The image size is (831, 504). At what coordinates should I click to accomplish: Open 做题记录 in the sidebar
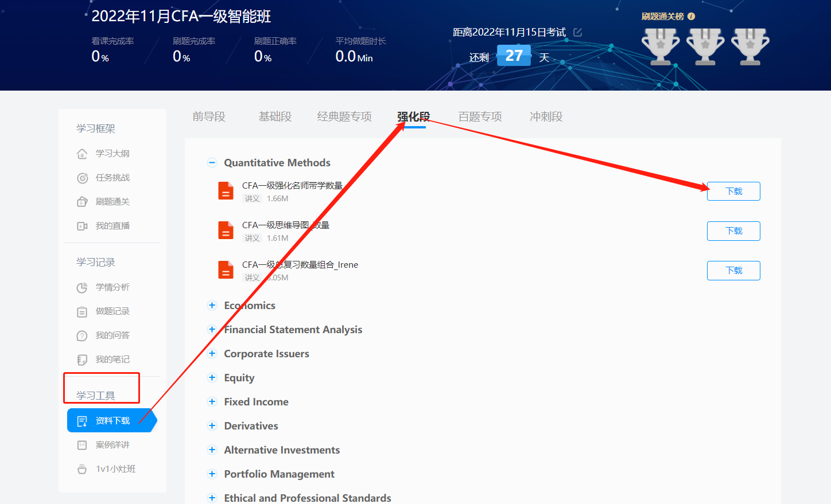[x=112, y=311]
